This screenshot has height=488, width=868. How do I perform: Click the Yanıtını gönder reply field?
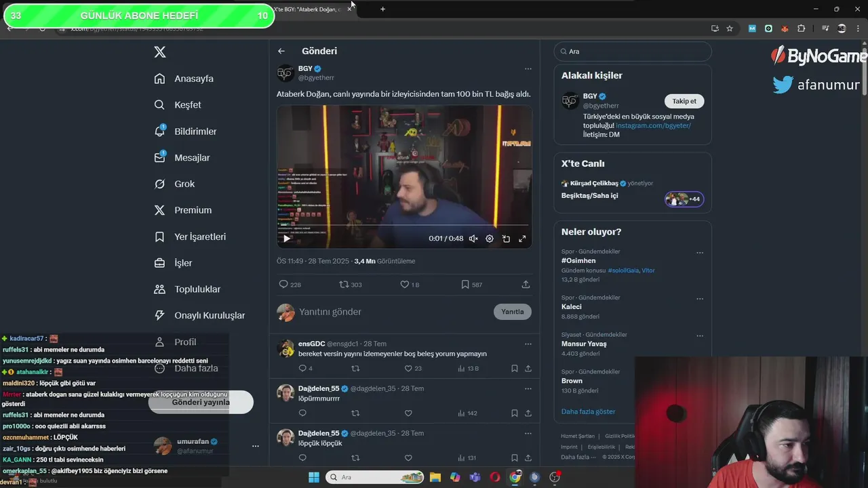click(x=393, y=312)
